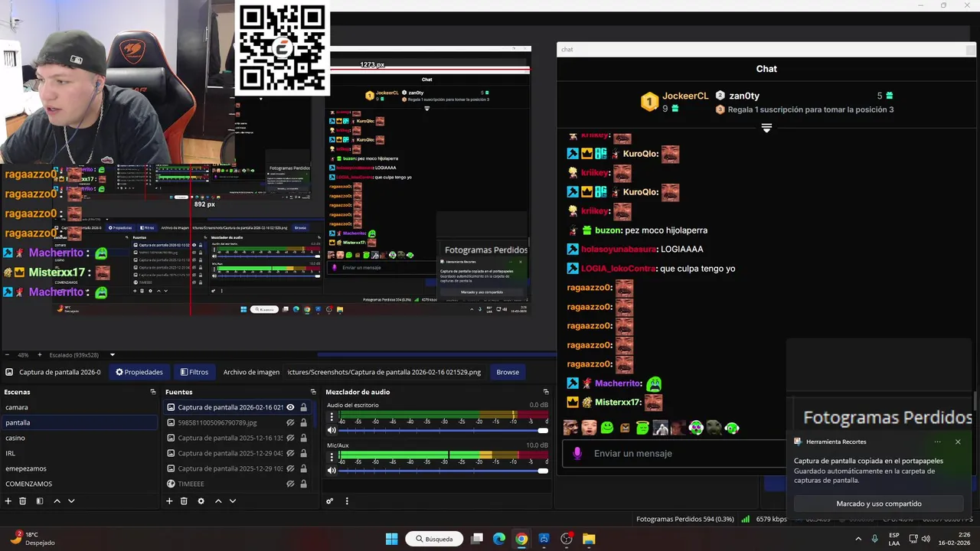Select the COMENZAMOS scene
This screenshot has height=551, width=980.
[x=78, y=484]
